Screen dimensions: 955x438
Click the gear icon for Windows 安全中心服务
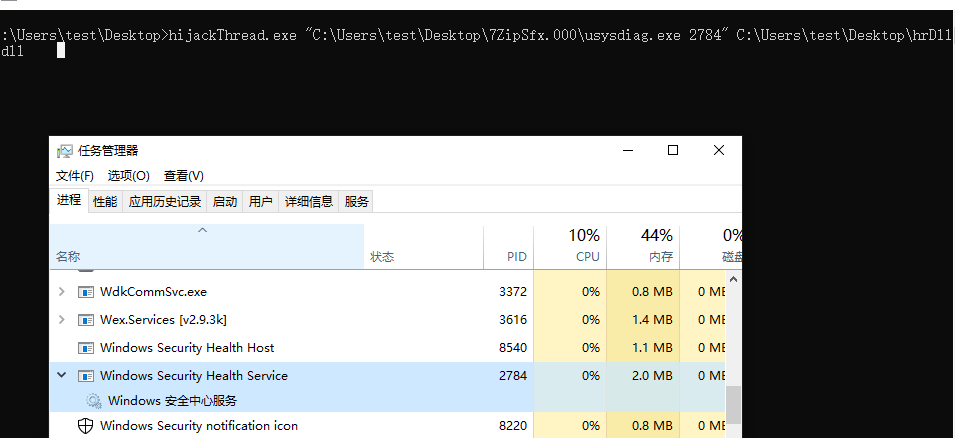point(93,401)
